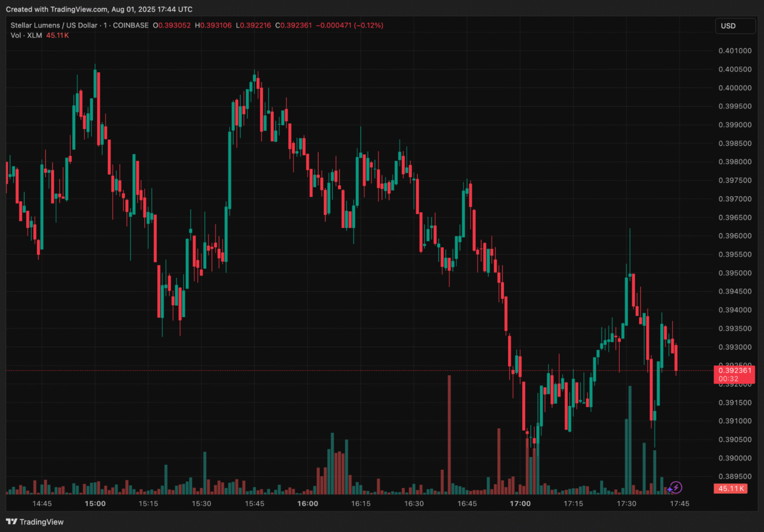Select the low value 0.392216

(255, 25)
